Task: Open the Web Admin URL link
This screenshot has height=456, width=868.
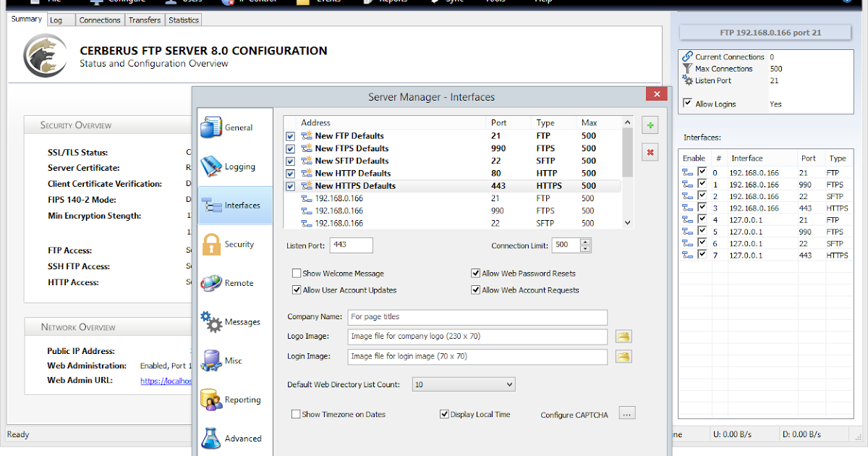Action: 166,380
